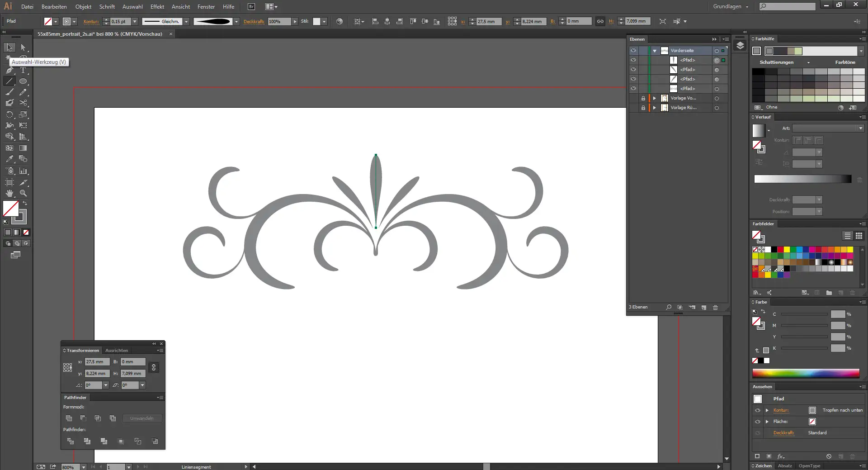868x470 pixels.
Task: Click the Kontur link in Aussehen panel
Action: point(781,410)
